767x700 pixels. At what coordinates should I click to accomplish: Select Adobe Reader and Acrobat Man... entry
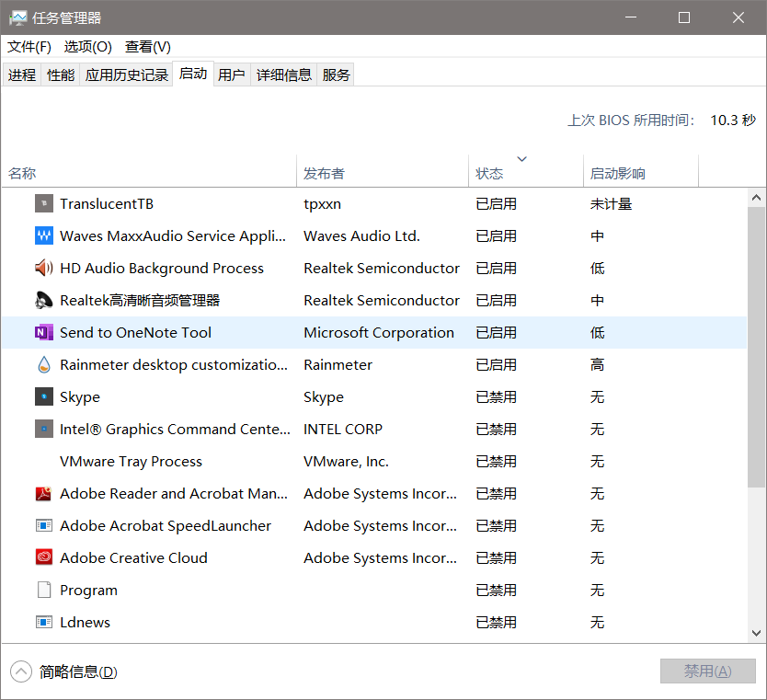click(174, 494)
